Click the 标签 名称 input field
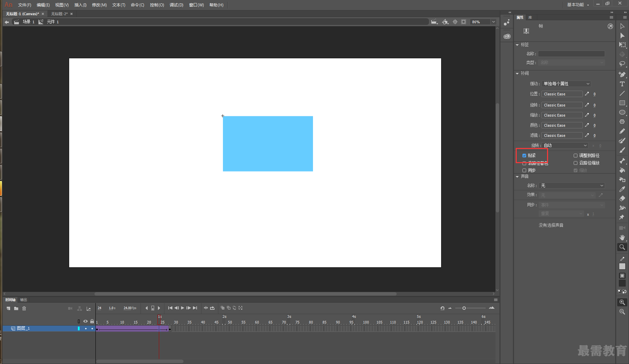This screenshot has width=629, height=364. 571,54
